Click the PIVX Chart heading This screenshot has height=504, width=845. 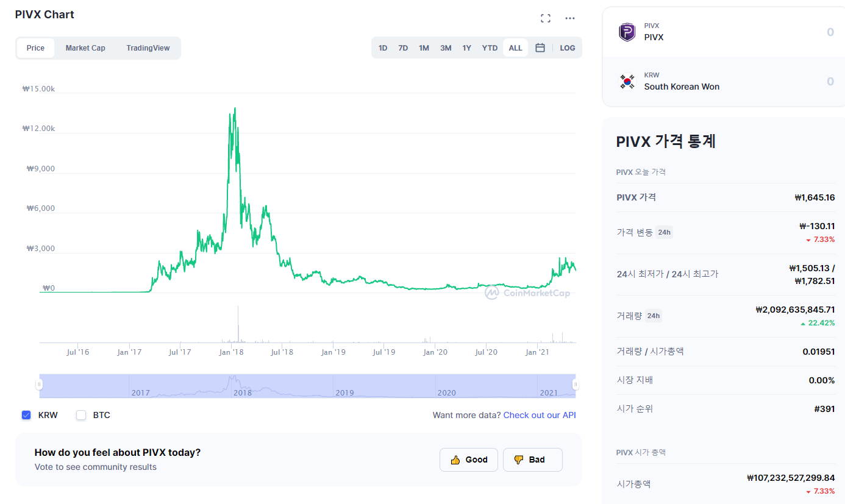(45, 14)
